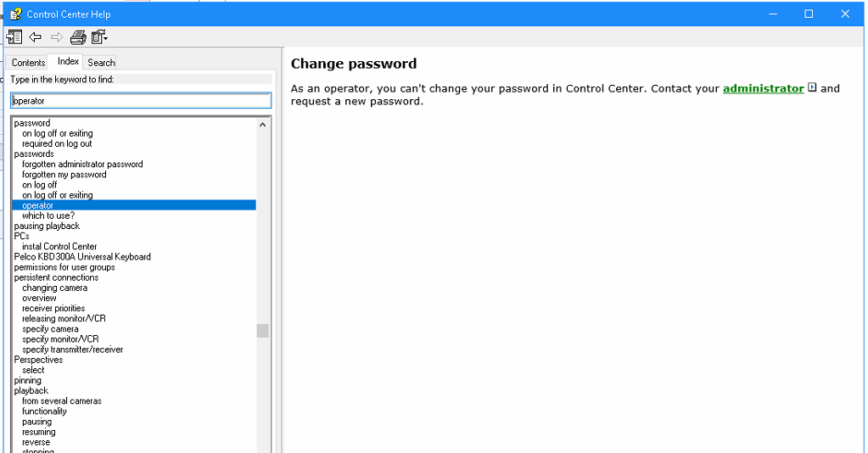Click the Hide navigation pane toolbar icon

14,37
